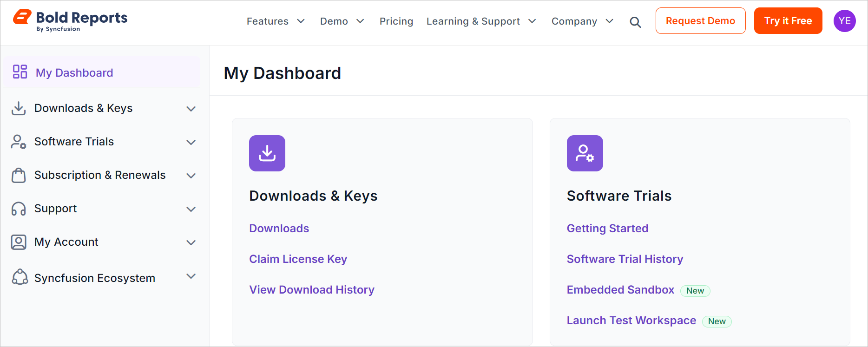868x347 pixels.
Task: Open the Demo dropdown arrow
Action: [x=360, y=21]
